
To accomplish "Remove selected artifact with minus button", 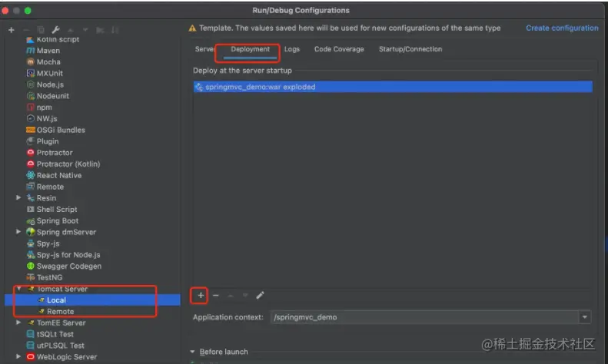I will pyautogui.click(x=215, y=296).
